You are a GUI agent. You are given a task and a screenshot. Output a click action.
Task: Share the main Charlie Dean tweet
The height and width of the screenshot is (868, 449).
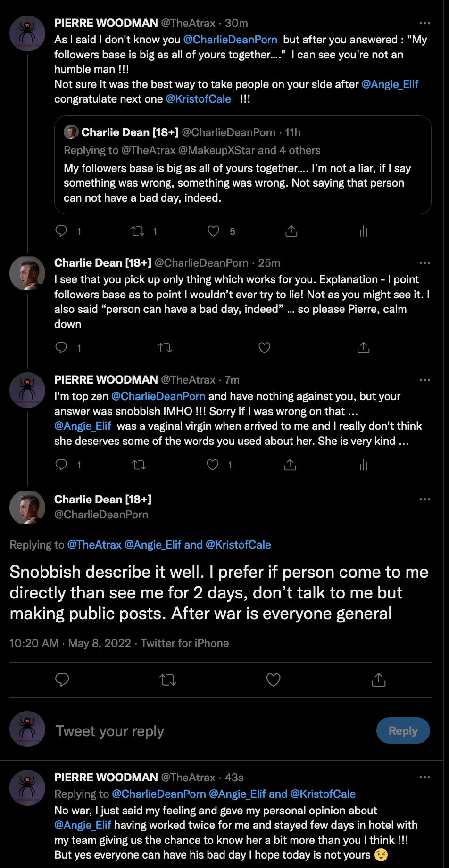[379, 680]
